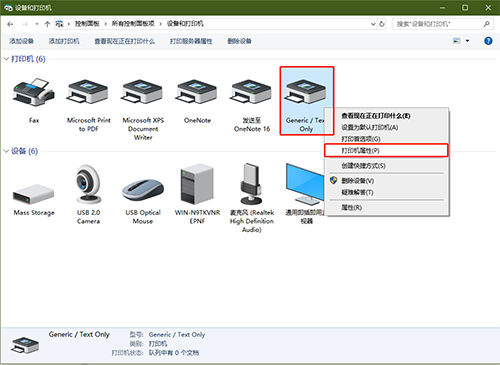
Task: Select the USB 2.0 Camera device
Action: coord(88,184)
